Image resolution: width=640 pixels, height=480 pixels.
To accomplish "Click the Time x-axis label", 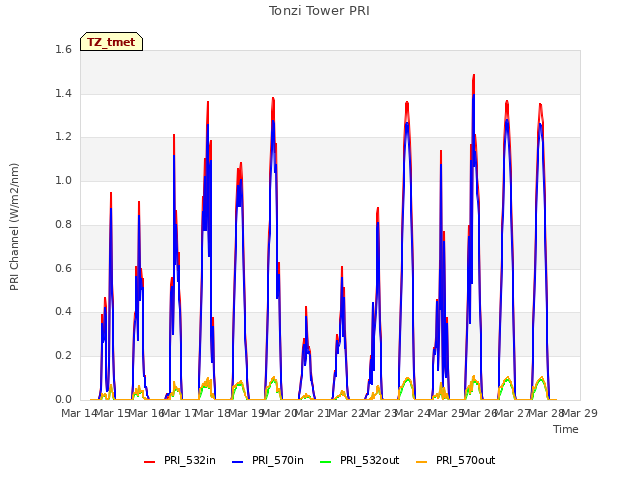I will [566, 429].
